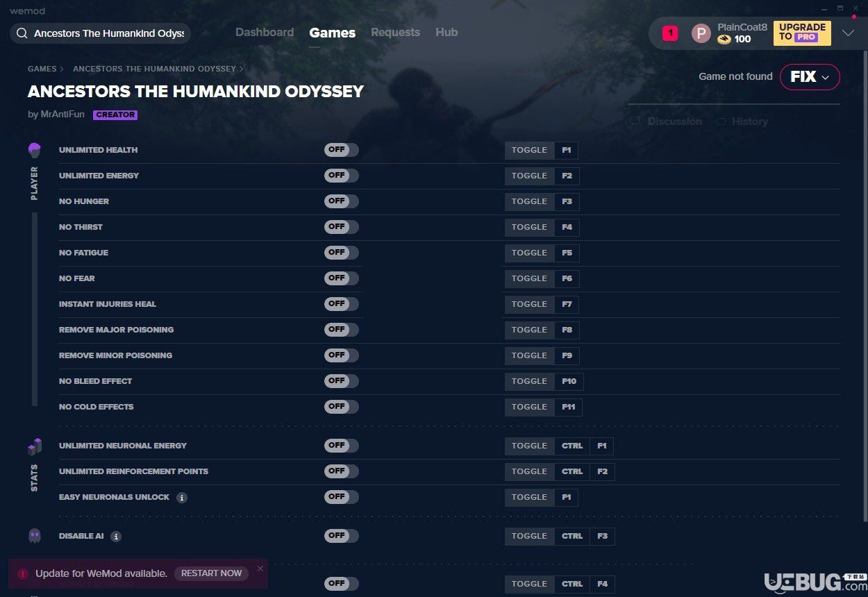This screenshot has height=597, width=868.
Task: Open the Dashboard tab
Action: click(265, 33)
